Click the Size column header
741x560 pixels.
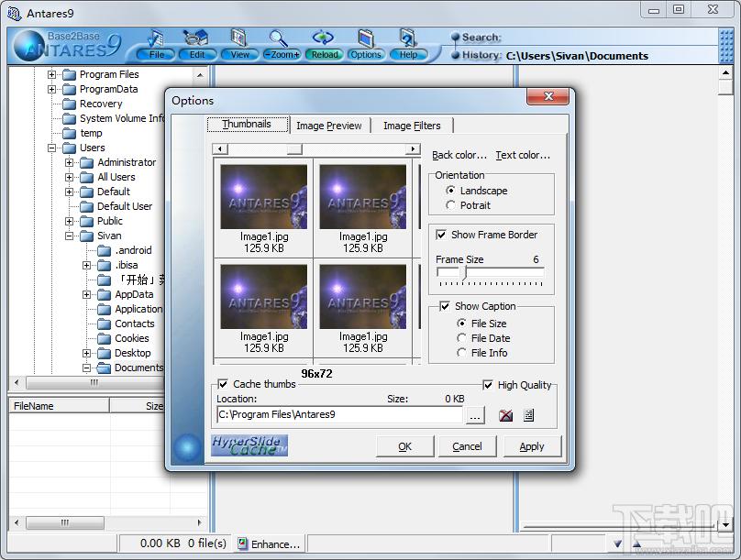[137, 406]
